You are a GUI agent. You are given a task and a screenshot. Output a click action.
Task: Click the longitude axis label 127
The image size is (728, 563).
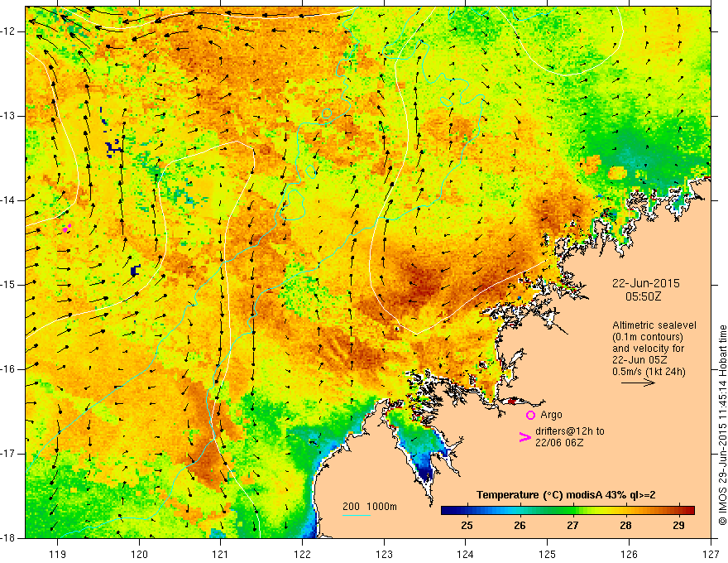pyautogui.click(x=711, y=555)
